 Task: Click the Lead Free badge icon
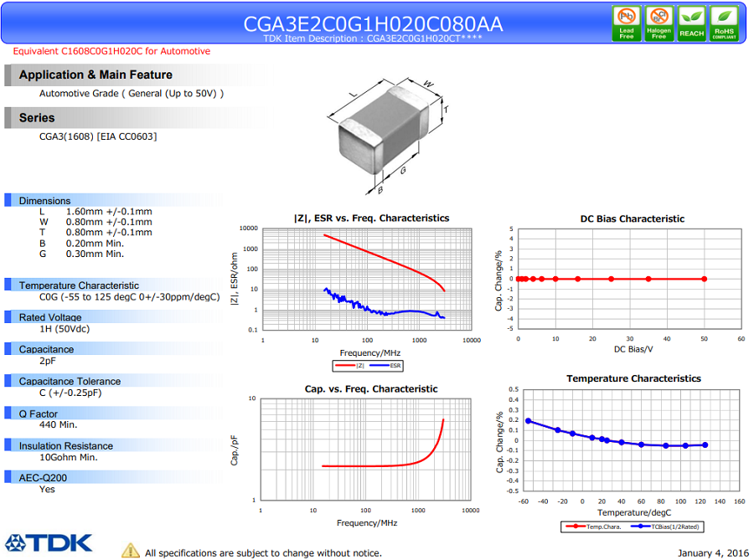626,23
